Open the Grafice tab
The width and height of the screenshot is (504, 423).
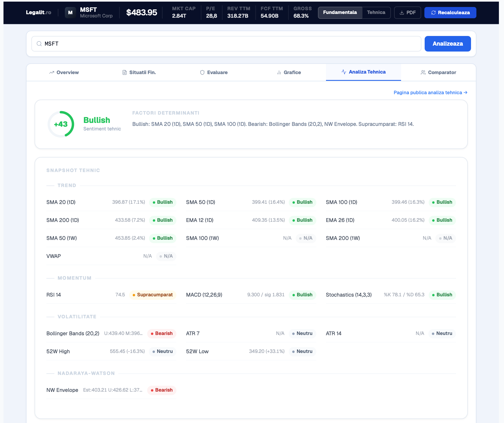click(x=289, y=72)
